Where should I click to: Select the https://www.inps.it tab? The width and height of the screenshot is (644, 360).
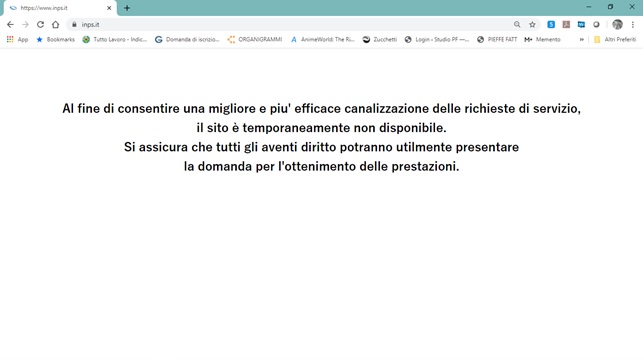click(x=60, y=8)
